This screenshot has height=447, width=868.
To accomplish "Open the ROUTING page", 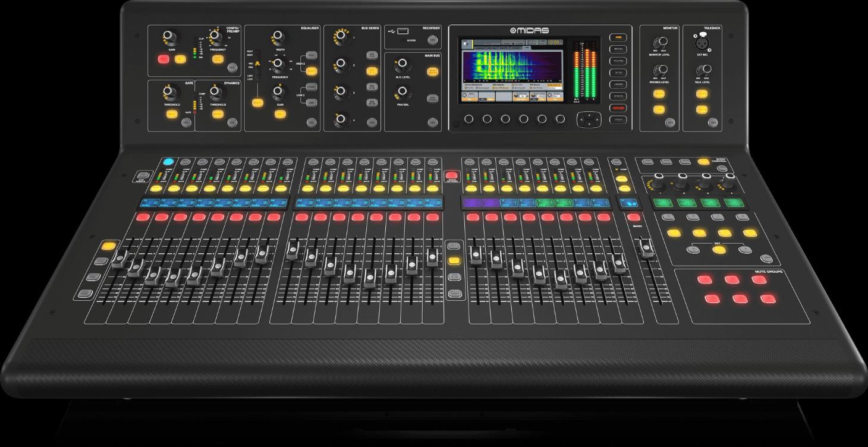I will coord(618,61).
